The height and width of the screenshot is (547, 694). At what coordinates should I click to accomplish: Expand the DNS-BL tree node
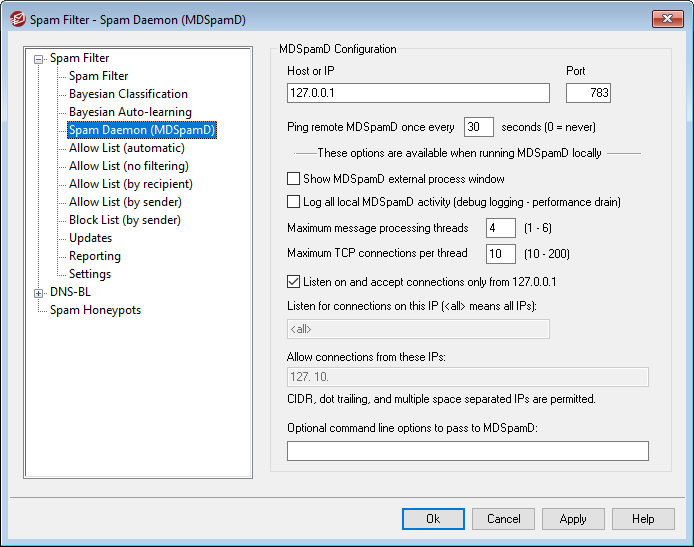click(39, 293)
